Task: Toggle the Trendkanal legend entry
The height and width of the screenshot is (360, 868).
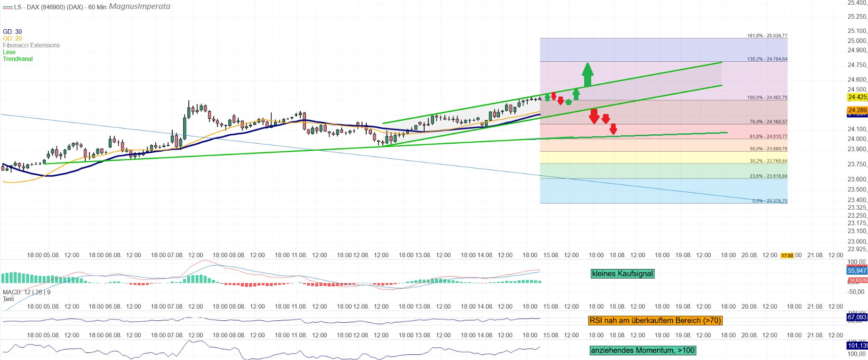Action: click(18, 59)
